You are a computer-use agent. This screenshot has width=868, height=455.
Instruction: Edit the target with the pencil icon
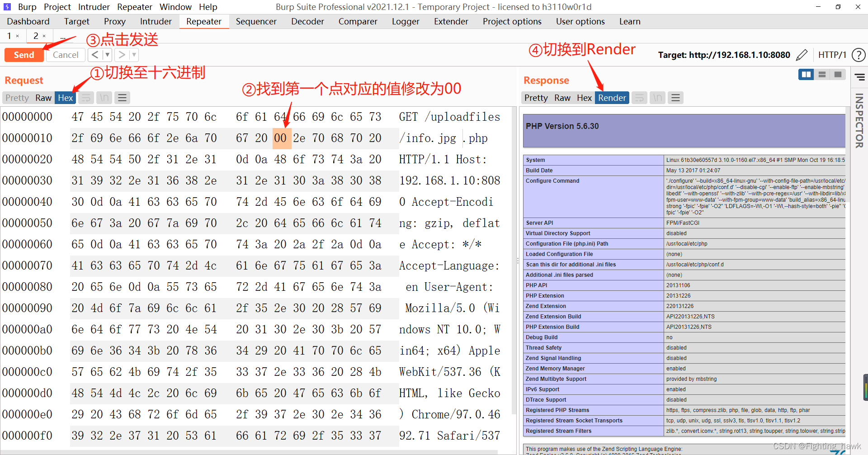pos(802,55)
